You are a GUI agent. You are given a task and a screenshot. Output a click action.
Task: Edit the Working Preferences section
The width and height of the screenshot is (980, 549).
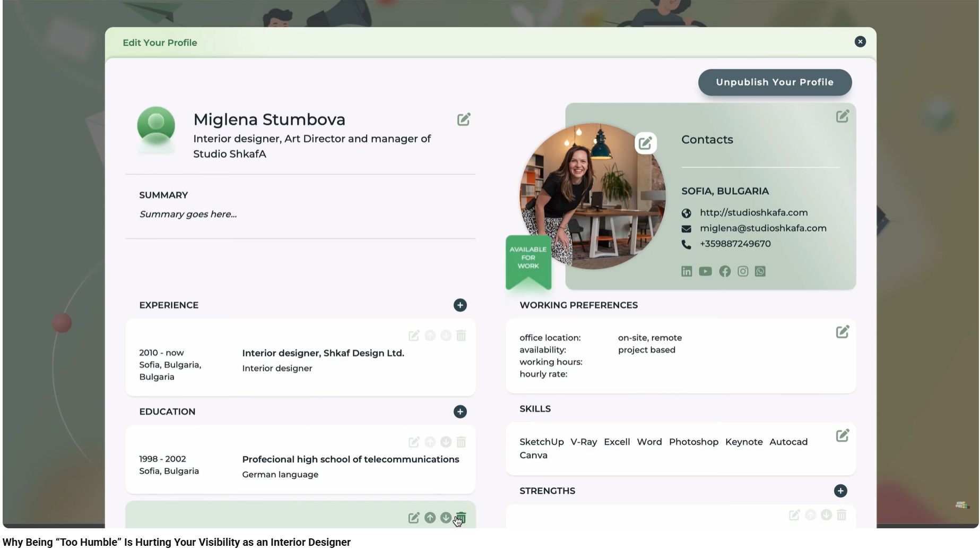coord(843,331)
